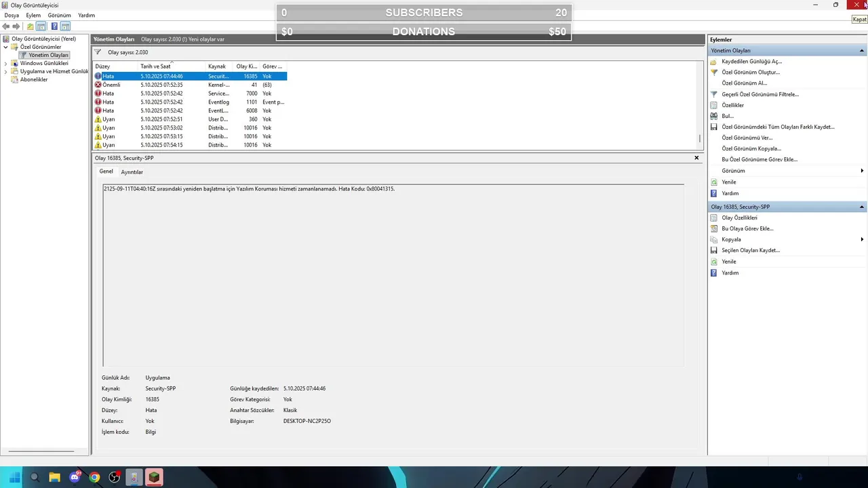The height and width of the screenshot is (488, 868).
Task: Select Olay Görüntüleyicisi (Yerel) root node
Action: (43, 39)
